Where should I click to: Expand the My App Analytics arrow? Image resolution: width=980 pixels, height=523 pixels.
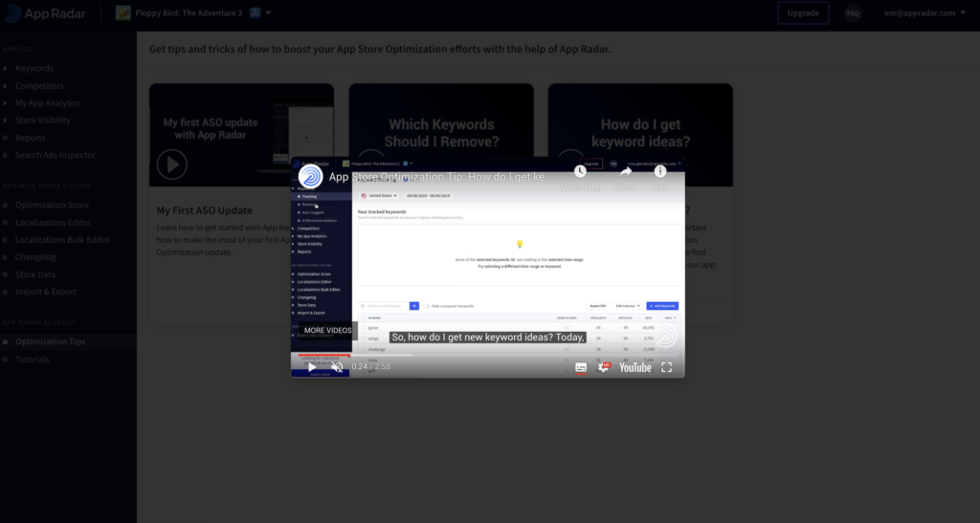5,103
